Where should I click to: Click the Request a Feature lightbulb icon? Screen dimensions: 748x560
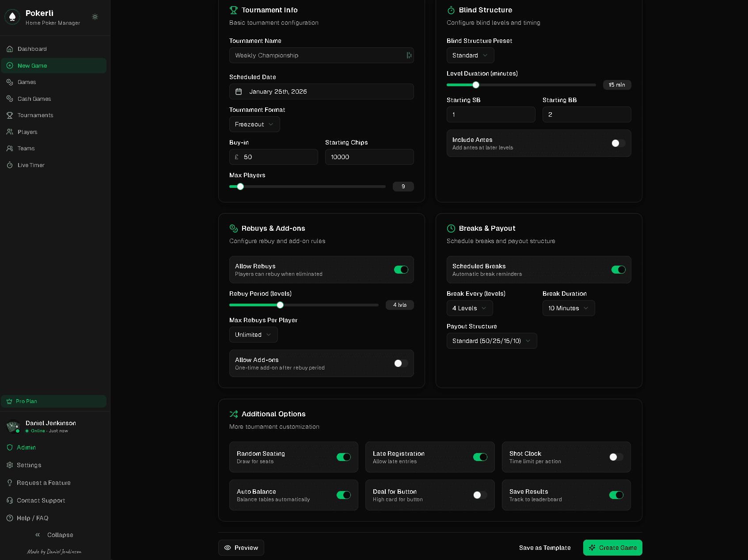tap(10, 483)
